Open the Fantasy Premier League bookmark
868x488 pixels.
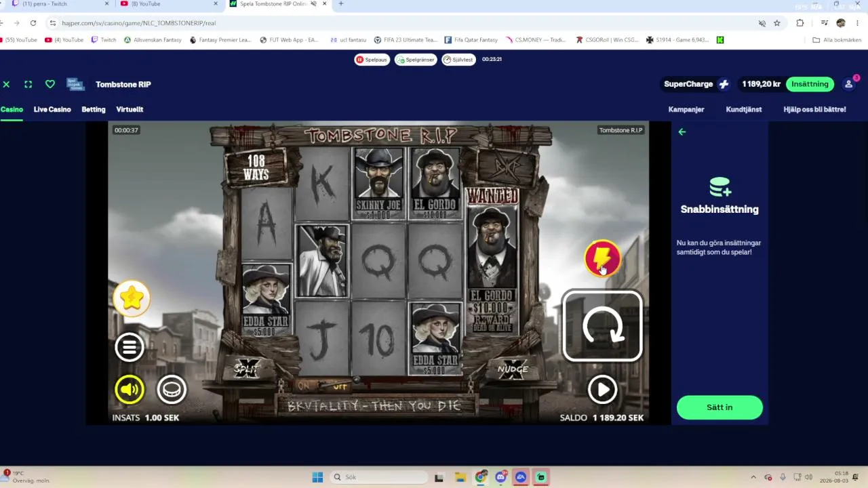click(x=220, y=40)
